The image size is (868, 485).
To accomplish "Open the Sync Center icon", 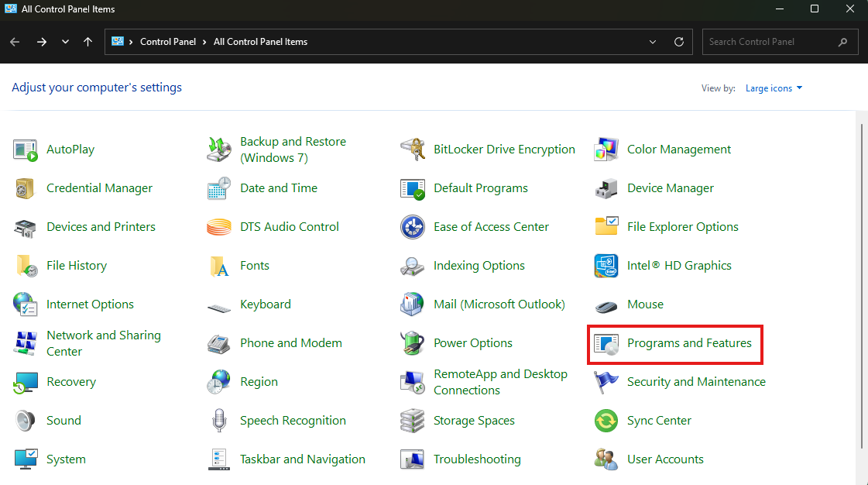I will click(x=606, y=421).
